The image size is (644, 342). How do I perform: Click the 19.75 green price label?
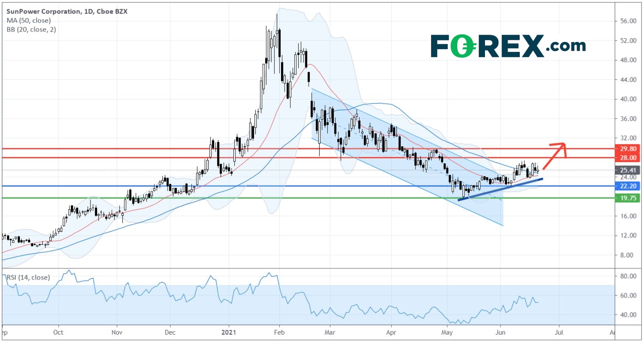628,198
